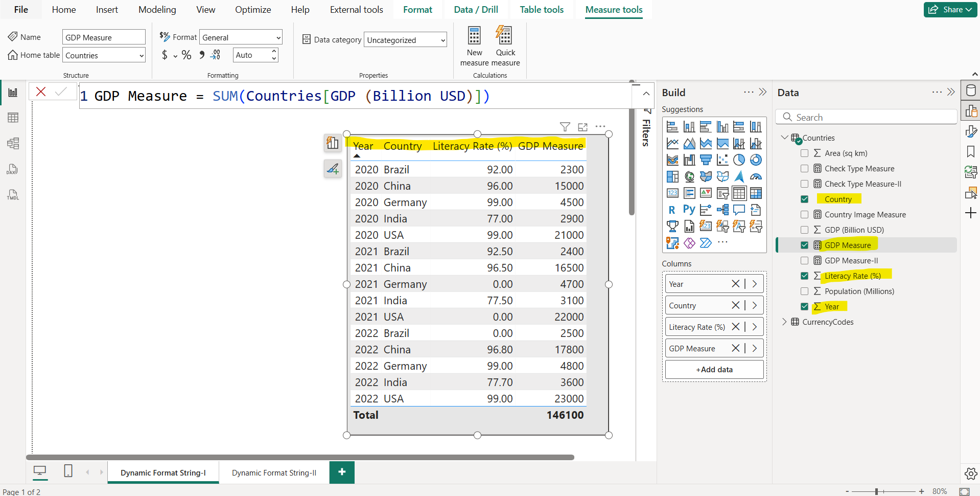Open the Format dropdown showing General
980x496 pixels.
278,37
